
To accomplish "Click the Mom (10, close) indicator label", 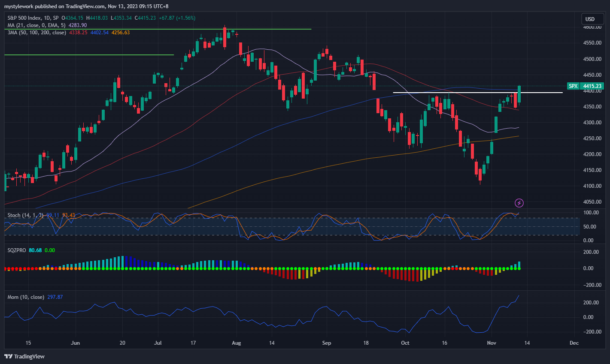I will tap(26, 297).
